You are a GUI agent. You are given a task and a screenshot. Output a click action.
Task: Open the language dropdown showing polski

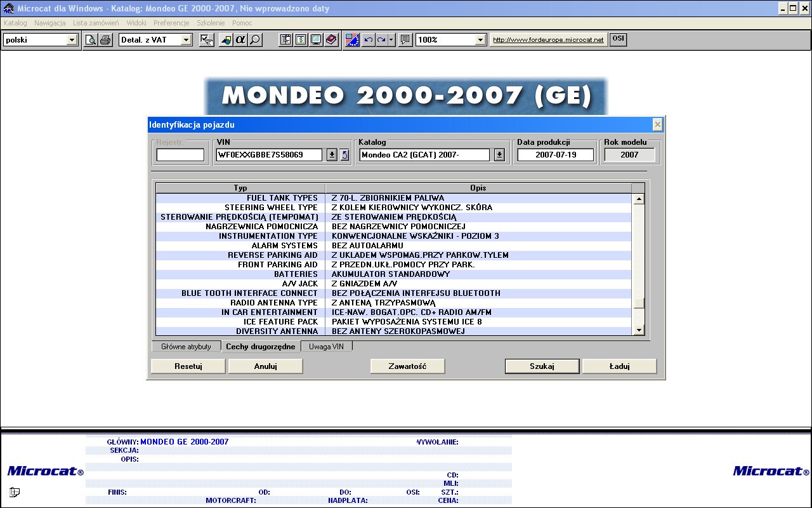pos(72,40)
